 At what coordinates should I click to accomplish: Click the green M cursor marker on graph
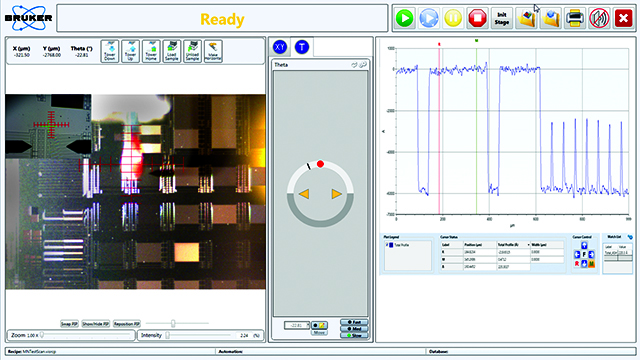476,40
